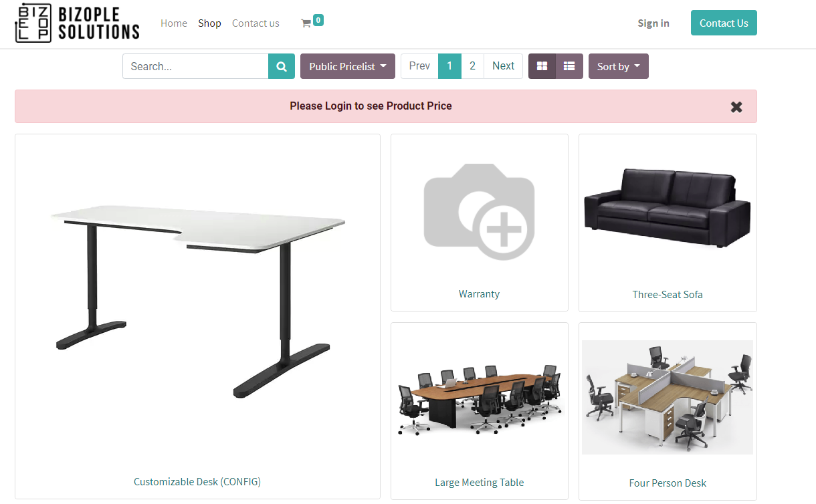Switch to list view layout
The image size is (816, 504).
point(569,66)
